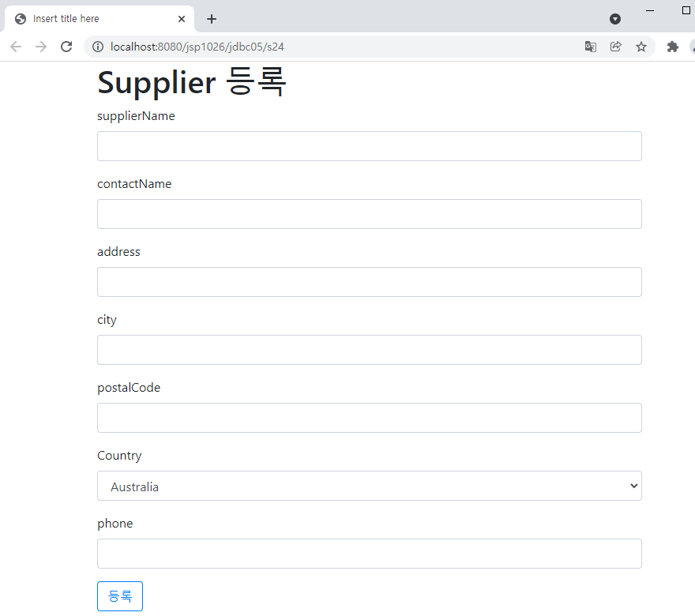The width and height of the screenshot is (695, 616).
Task: Submit the form with 등록 button
Action: tap(120, 596)
